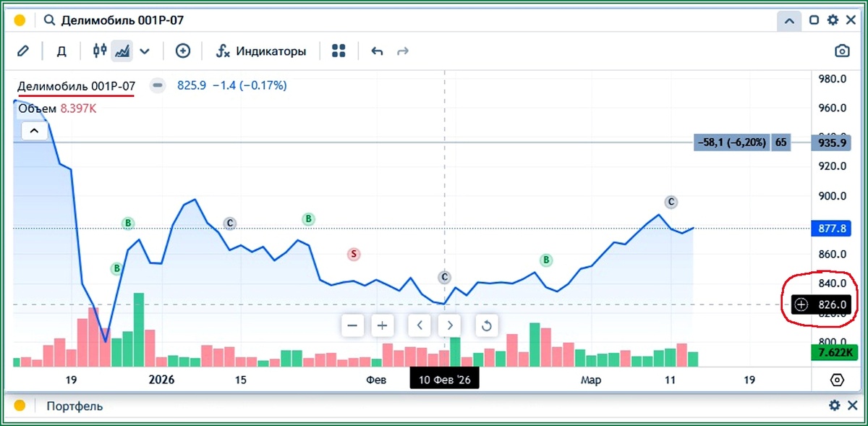Add a symbol with plus circle icon

(183, 51)
